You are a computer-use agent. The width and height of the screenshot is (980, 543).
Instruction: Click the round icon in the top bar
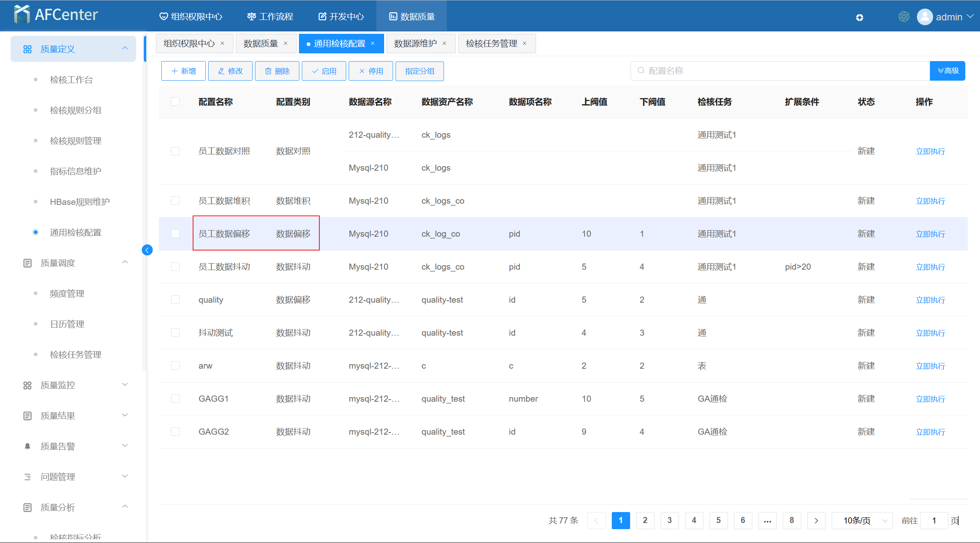tap(859, 18)
